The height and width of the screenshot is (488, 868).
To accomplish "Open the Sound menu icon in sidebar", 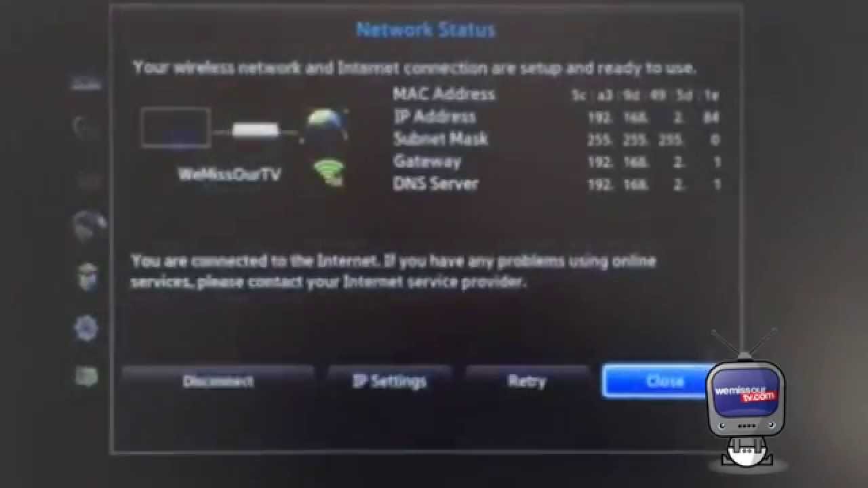I will (x=86, y=127).
